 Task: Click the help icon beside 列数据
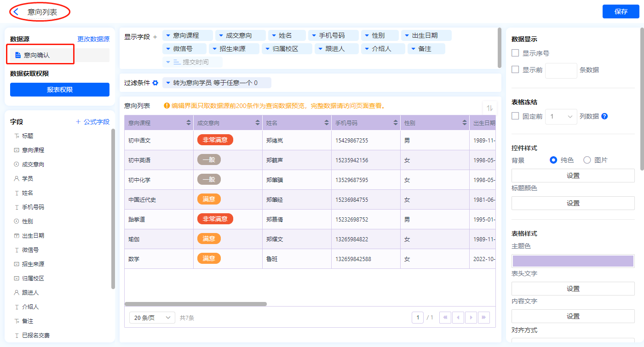point(604,116)
